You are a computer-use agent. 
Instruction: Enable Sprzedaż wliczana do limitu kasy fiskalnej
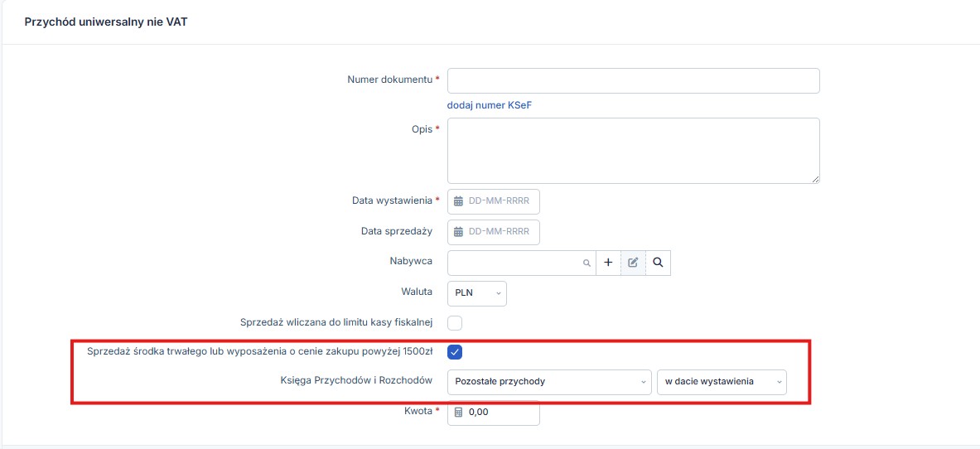tap(455, 322)
